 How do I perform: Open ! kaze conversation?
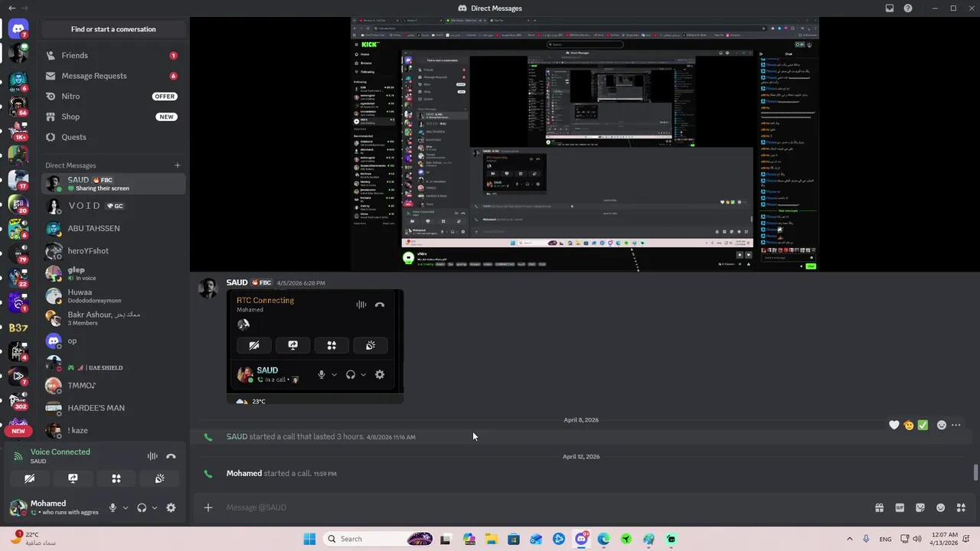(113, 430)
